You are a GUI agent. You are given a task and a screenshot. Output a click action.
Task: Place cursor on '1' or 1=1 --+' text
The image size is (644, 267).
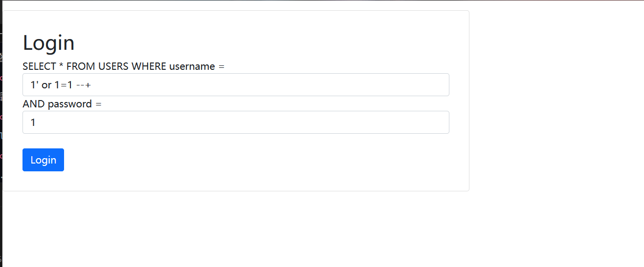coord(61,85)
